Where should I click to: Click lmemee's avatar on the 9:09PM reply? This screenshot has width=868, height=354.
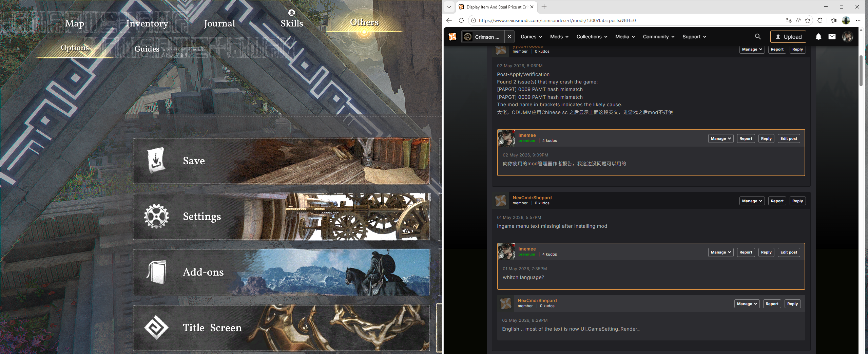506,138
